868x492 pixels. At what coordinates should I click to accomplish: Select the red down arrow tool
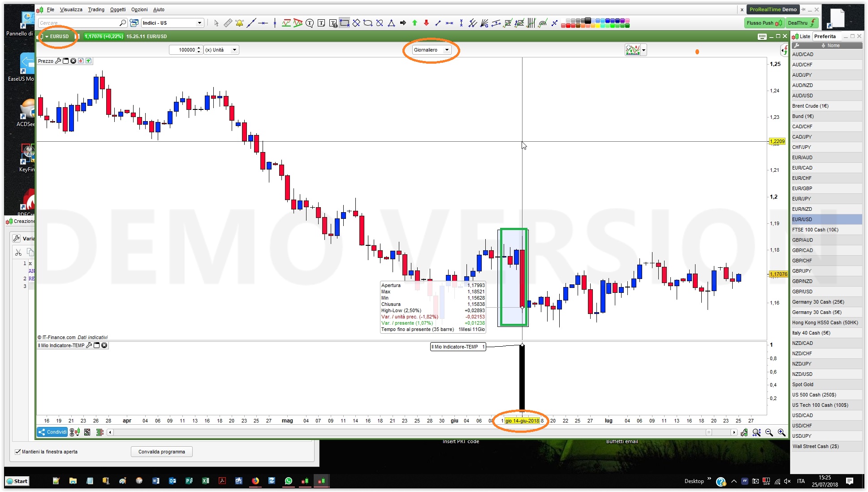point(426,23)
